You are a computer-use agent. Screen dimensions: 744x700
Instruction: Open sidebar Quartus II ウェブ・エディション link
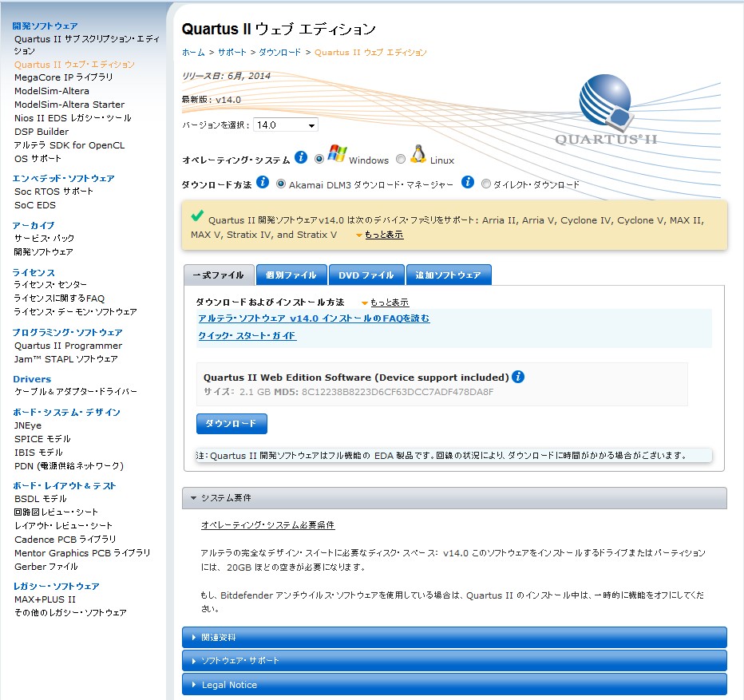pos(74,65)
